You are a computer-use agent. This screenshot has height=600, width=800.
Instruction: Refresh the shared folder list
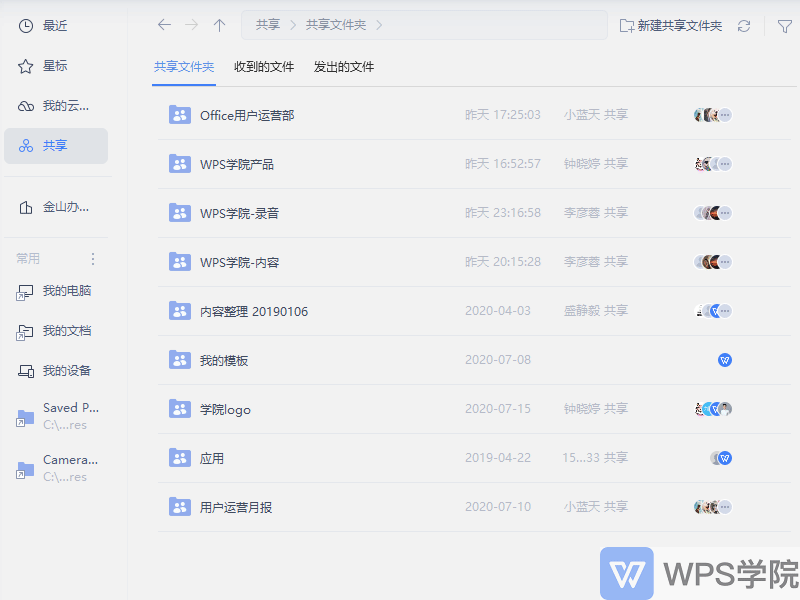(744, 26)
